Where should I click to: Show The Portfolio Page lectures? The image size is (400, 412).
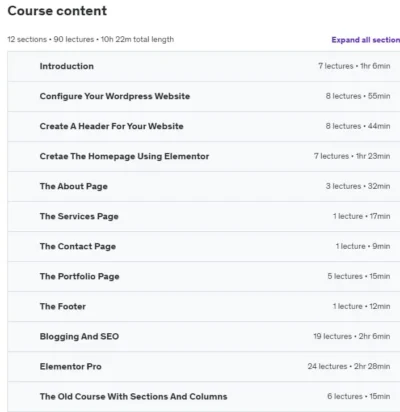(x=204, y=276)
